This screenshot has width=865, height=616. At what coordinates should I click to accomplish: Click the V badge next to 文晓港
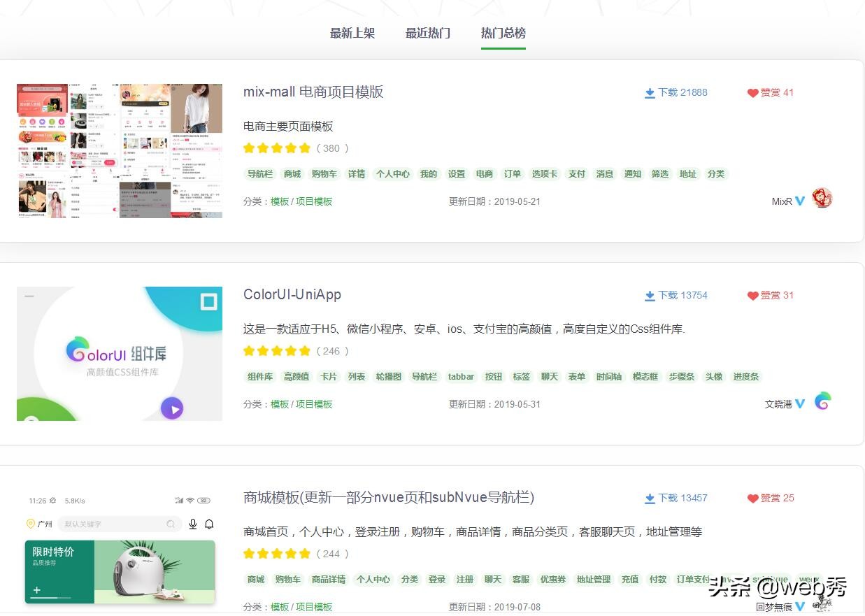pos(799,403)
